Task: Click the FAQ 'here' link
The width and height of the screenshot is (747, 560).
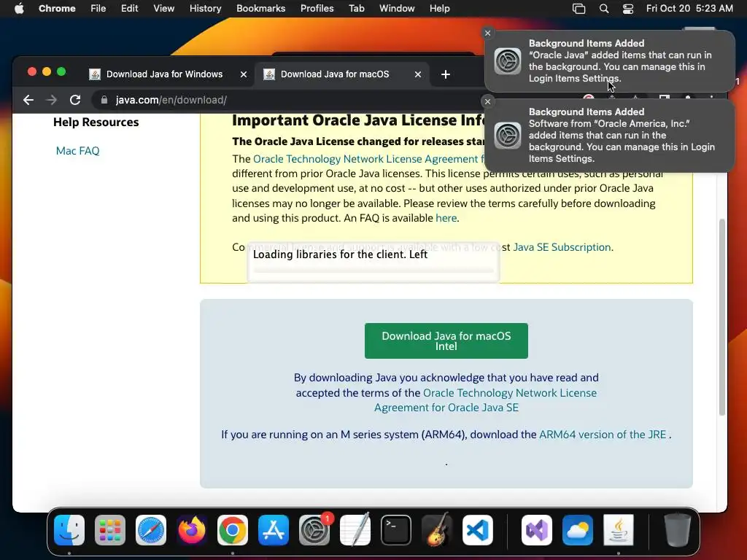Action: tap(446, 218)
